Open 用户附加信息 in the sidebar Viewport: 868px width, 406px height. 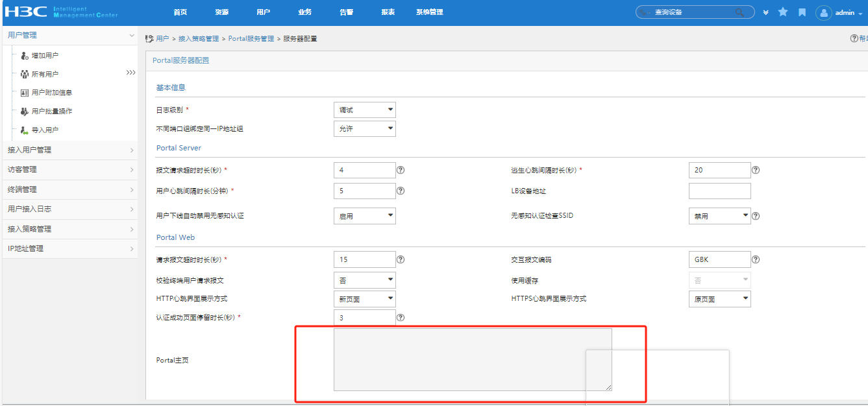[52, 93]
